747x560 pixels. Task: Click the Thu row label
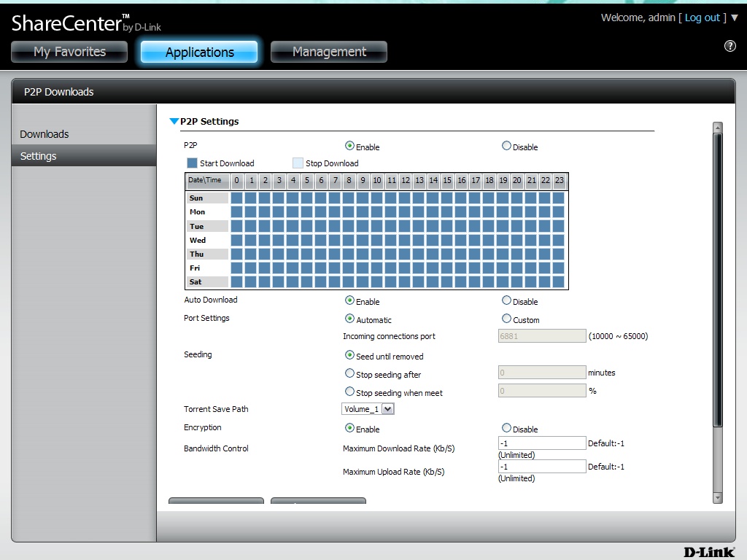206,254
